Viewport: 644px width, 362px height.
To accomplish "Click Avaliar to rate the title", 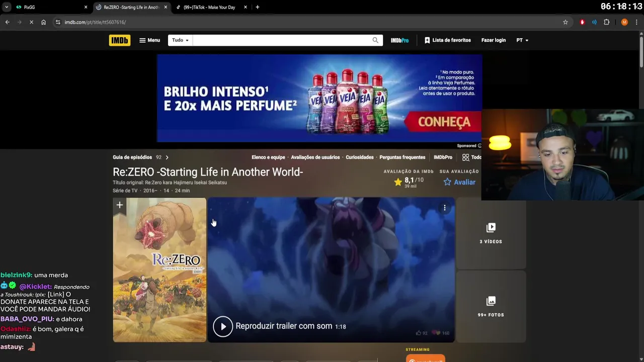I will click(x=459, y=182).
